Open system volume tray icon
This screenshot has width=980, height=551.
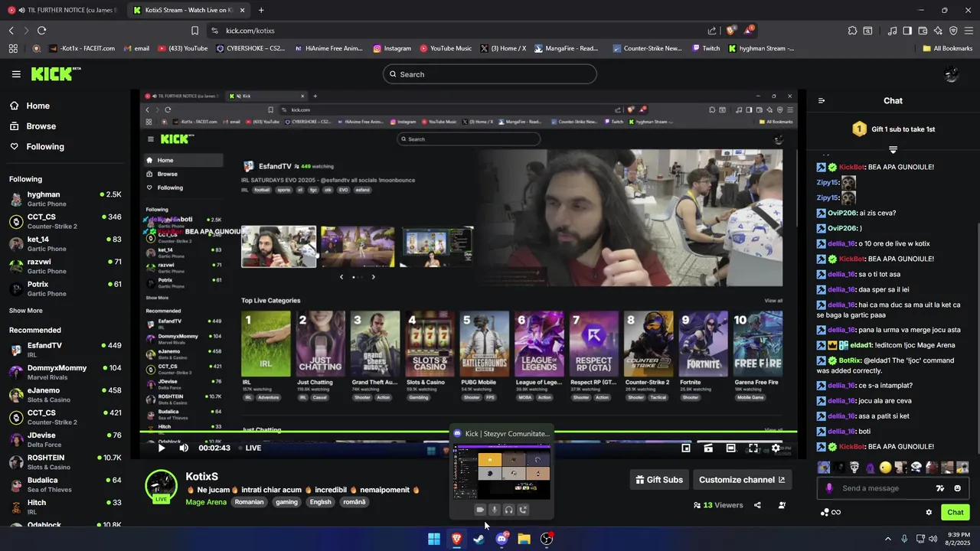933,539
